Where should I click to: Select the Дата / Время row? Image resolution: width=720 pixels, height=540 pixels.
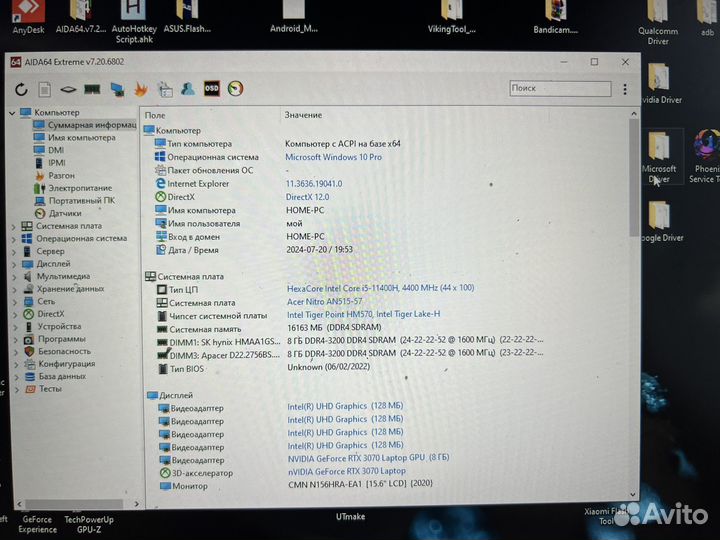[x=254, y=250]
